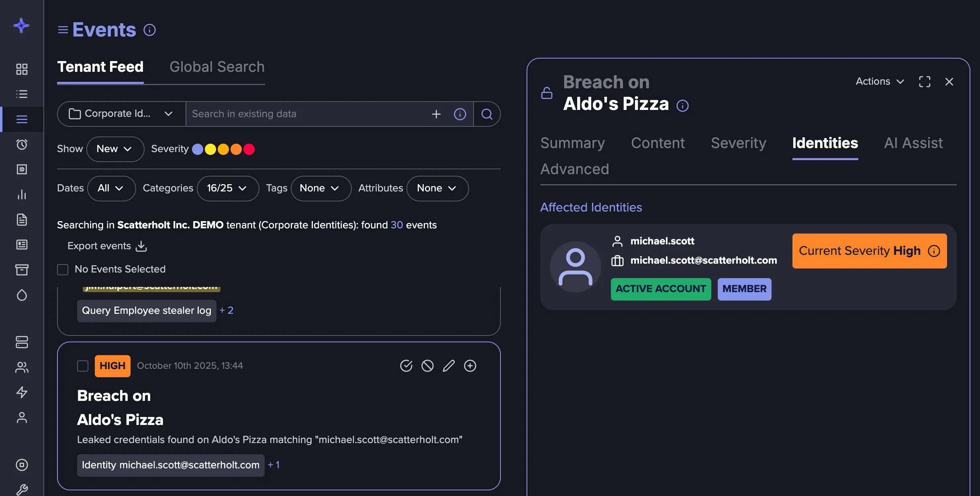Open the Attributes None dropdown
Screen dimensions: 980x496
[x=437, y=188]
